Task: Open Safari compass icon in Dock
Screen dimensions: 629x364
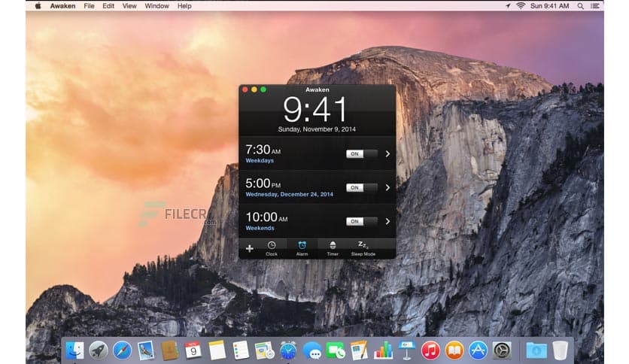Action: tap(122, 350)
